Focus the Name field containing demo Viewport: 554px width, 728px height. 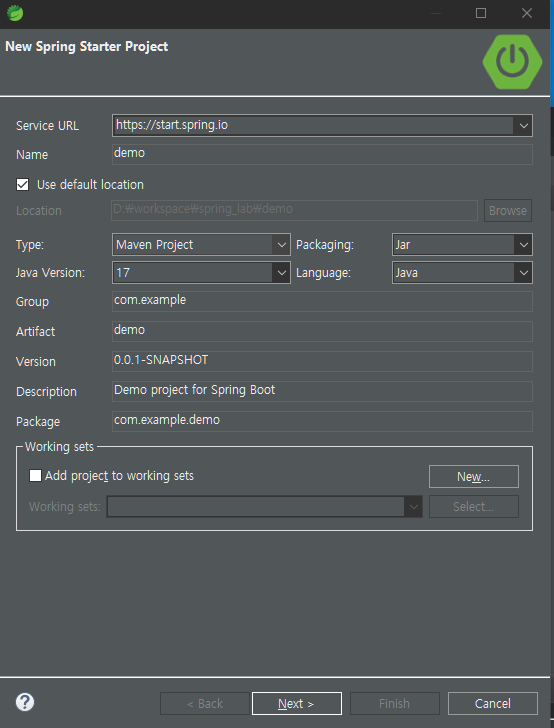[x=322, y=154]
